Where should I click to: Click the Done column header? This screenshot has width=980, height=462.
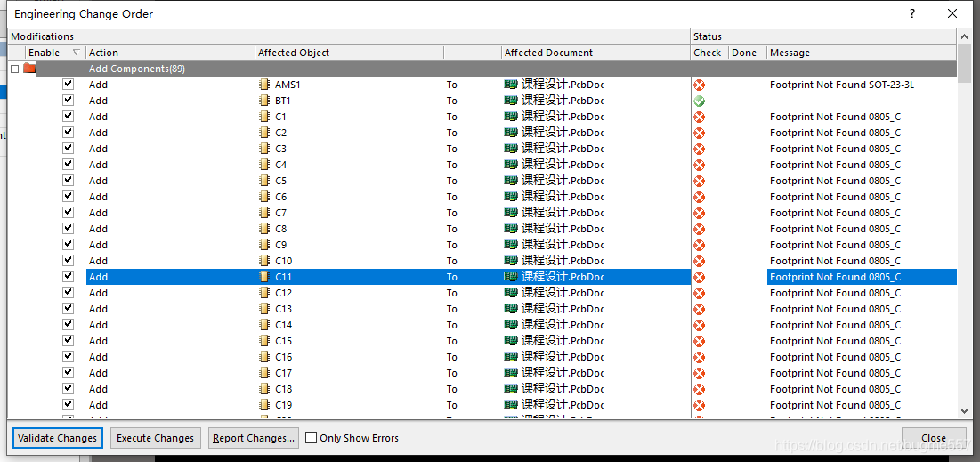pos(748,53)
